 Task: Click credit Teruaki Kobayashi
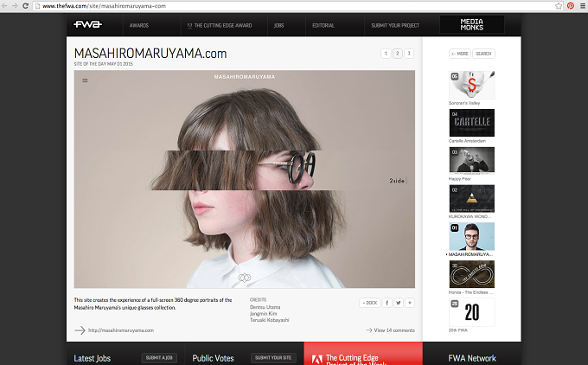point(269,320)
